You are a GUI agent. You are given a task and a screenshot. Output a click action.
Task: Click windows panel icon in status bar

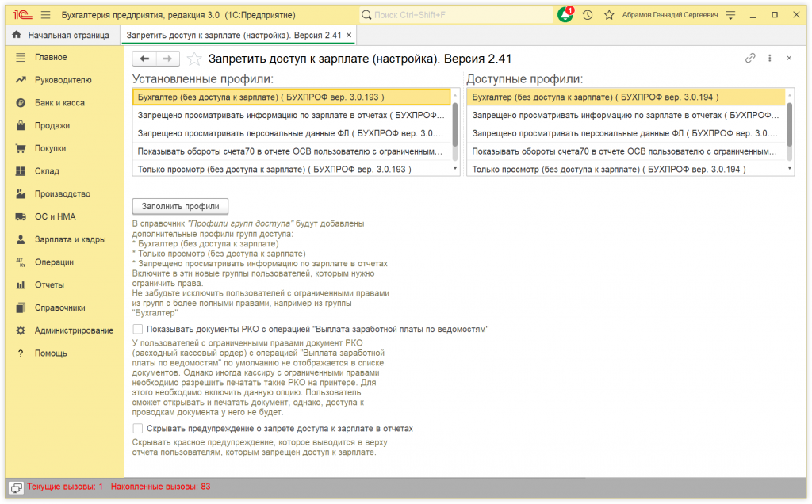(17, 487)
